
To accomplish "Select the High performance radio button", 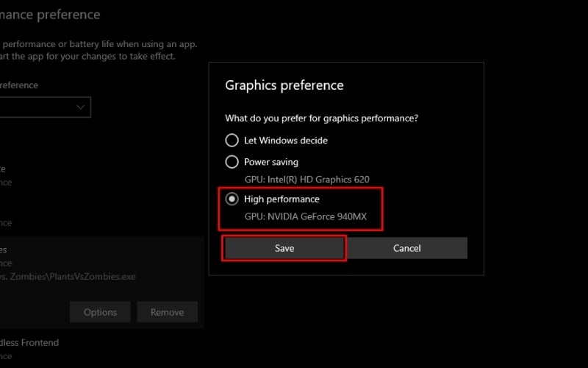I will pyautogui.click(x=232, y=199).
